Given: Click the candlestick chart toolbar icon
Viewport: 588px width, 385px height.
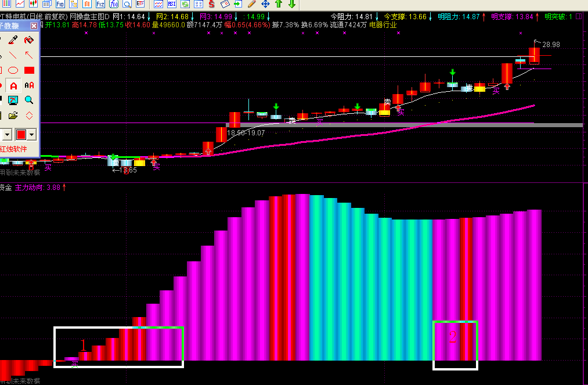Looking at the screenshot, I should pos(33,4).
